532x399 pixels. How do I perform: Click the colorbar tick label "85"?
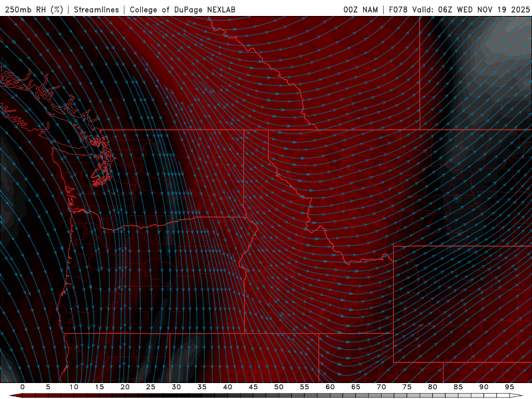458,387
